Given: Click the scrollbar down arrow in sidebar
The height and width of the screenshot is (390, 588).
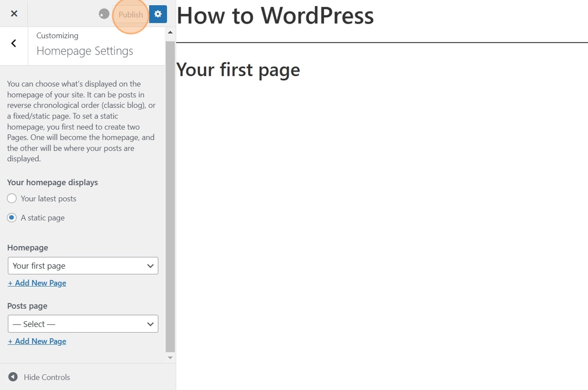Looking at the screenshot, I should coord(170,358).
